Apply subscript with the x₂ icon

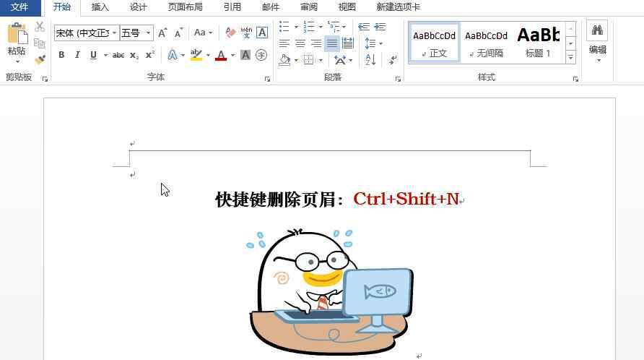(x=134, y=55)
